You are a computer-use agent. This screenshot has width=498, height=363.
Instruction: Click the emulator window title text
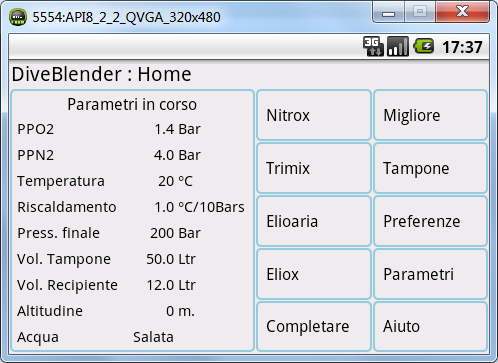coord(126,17)
